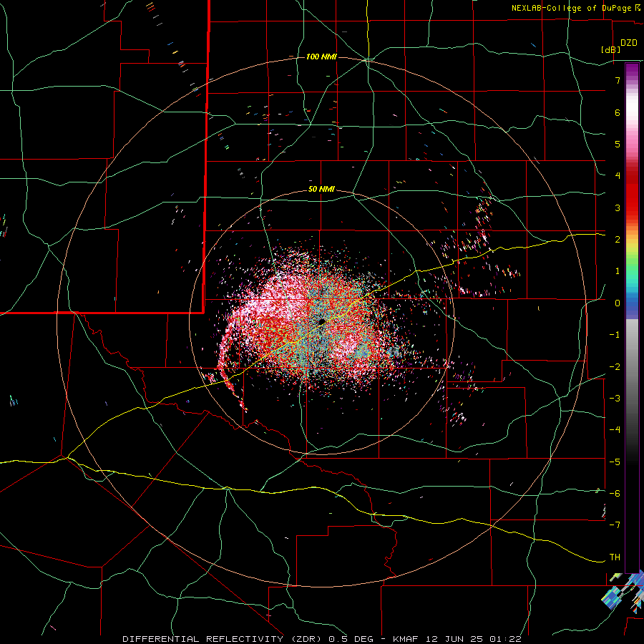Click the -6 value on color scale
Screen dimensions: 644x644
pyautogui.click(x=615, y=493)
